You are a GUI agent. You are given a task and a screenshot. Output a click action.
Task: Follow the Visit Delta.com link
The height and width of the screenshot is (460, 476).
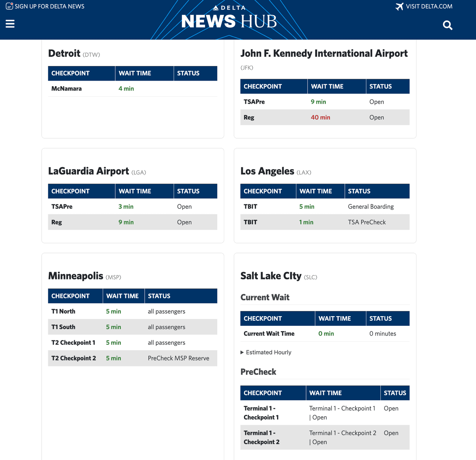tap(429, 6)
